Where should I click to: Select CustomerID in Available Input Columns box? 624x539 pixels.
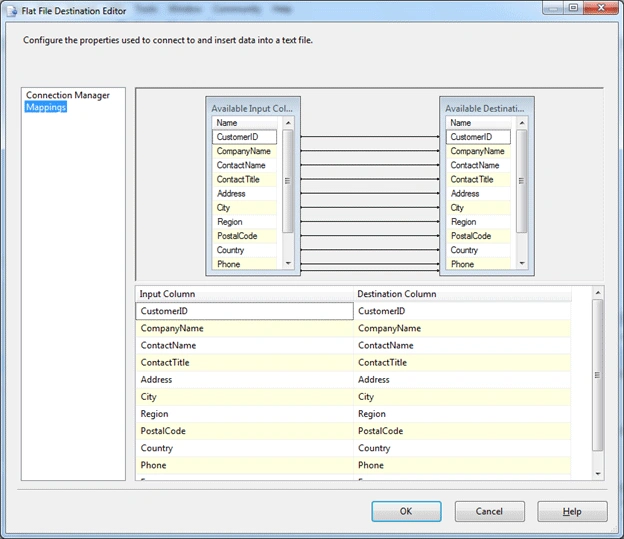click(x=244, y=137)
